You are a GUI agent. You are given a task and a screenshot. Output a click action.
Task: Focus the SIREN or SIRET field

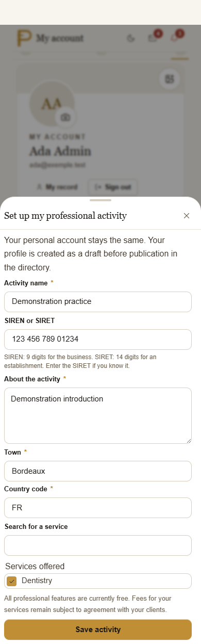[98, 340]
